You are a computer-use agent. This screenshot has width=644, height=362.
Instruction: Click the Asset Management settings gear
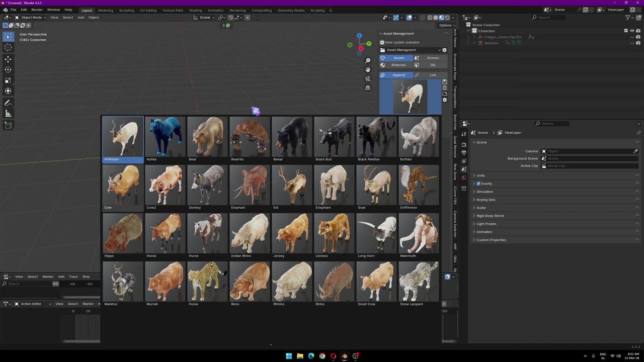pos(444,50)
